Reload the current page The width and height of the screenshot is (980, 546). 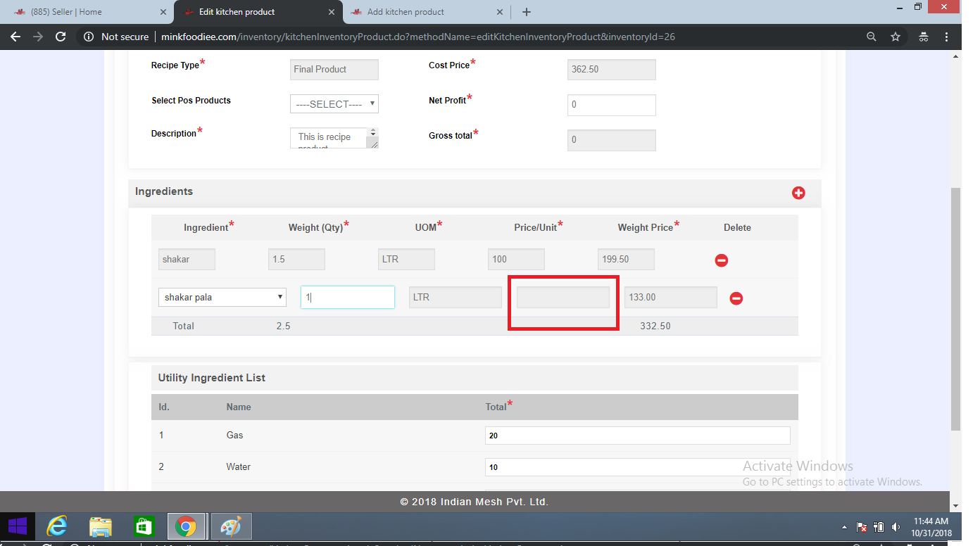(61, 37)
